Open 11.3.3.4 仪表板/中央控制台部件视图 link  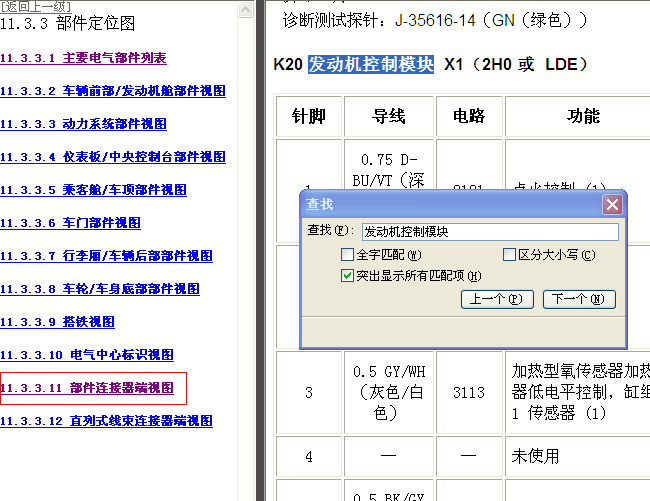(x=113, y=157)
